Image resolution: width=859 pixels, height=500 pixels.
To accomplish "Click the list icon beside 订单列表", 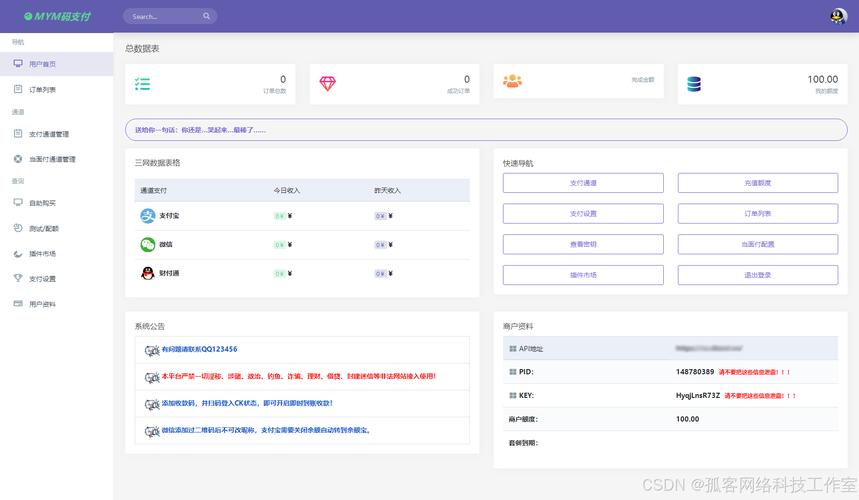I will pyautogui.click(x=18, y=89).
